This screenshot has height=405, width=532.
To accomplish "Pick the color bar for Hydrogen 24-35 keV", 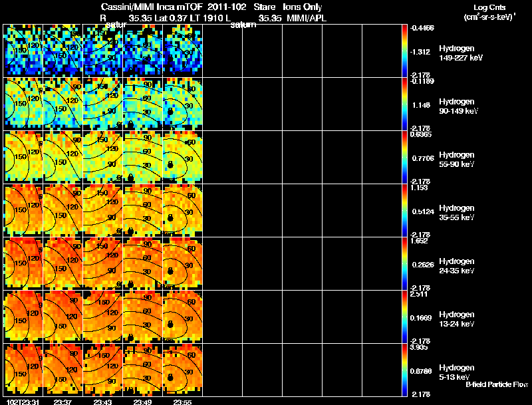I will 404,263.
